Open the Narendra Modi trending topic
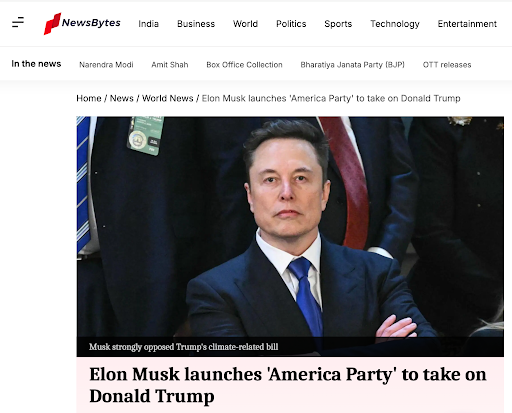Viewport: 512px width, 413px height. click(x=106, y=64)
